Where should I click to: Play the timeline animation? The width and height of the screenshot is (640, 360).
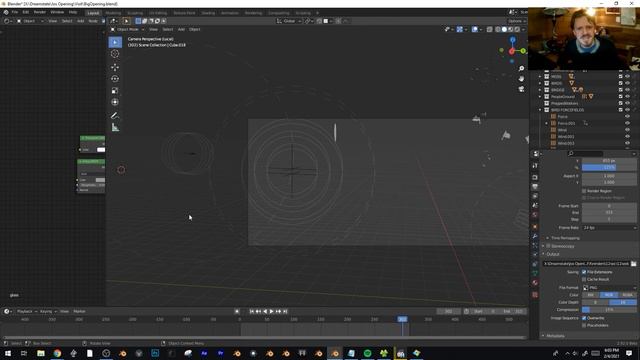[x=271, y=311]
